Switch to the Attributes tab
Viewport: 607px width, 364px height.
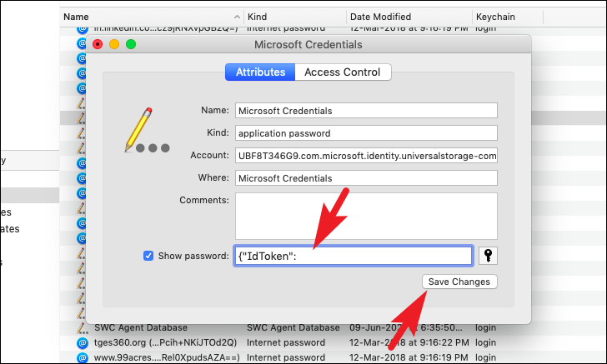[x=260, y=72]
